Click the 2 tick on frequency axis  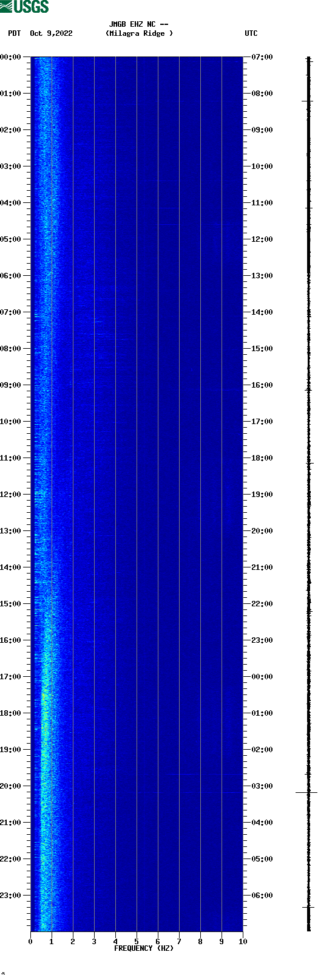pos(73,942)
